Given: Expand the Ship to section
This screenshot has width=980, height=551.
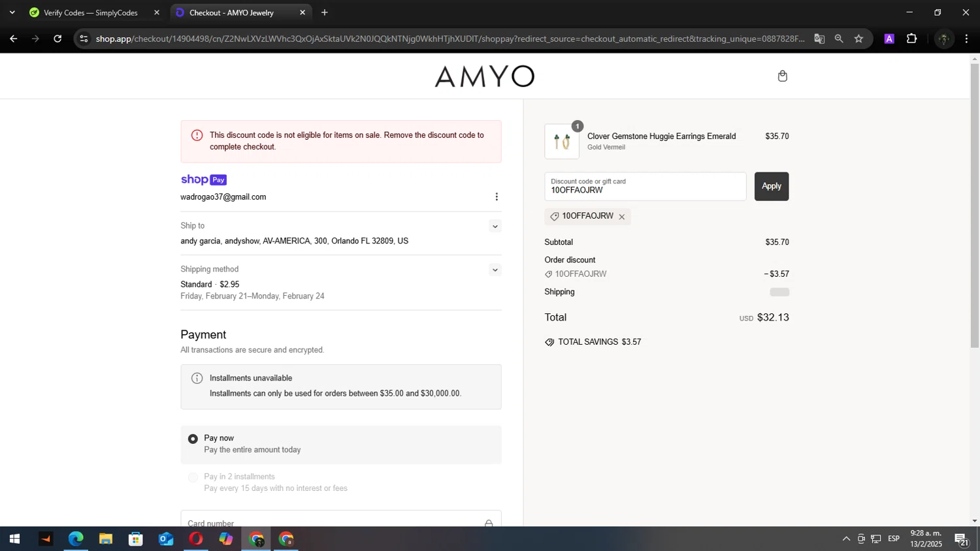Looking at the screenshot, I should 495,227.
